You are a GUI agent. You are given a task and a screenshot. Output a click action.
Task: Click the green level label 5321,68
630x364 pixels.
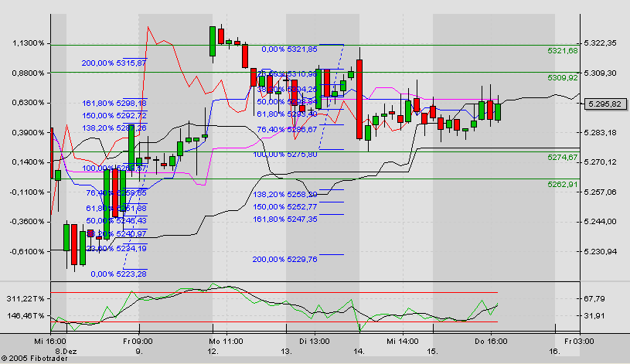tap(563, 51)
